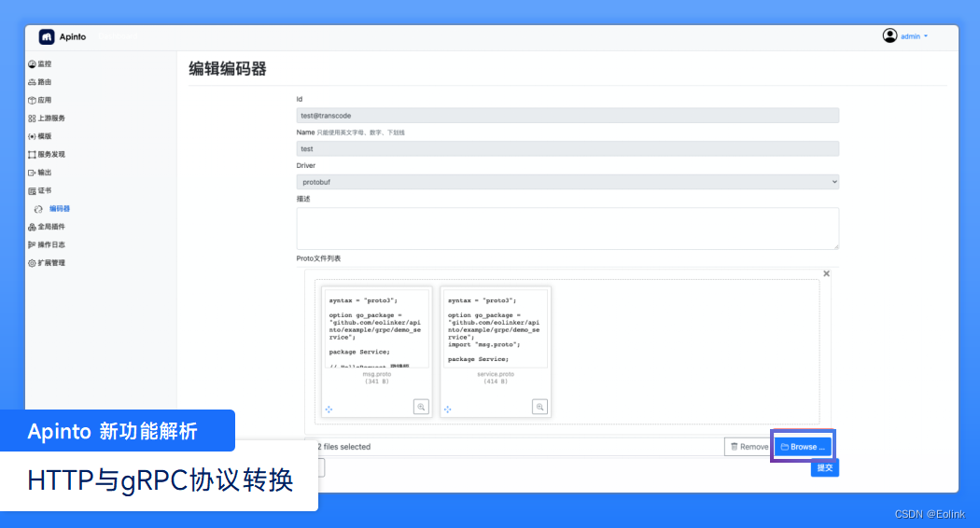Open the Driver protobuf dropdown

click(x=567, y=182)
